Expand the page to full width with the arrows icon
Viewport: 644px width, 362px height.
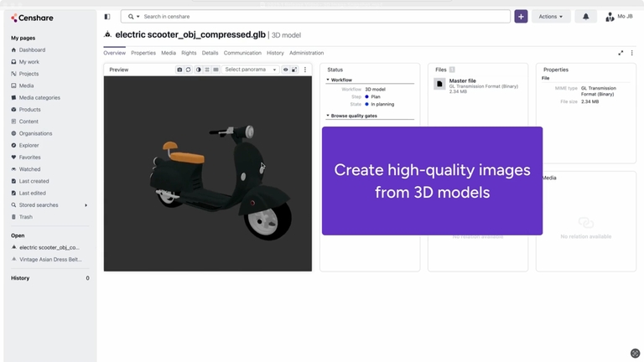(621, 53)
